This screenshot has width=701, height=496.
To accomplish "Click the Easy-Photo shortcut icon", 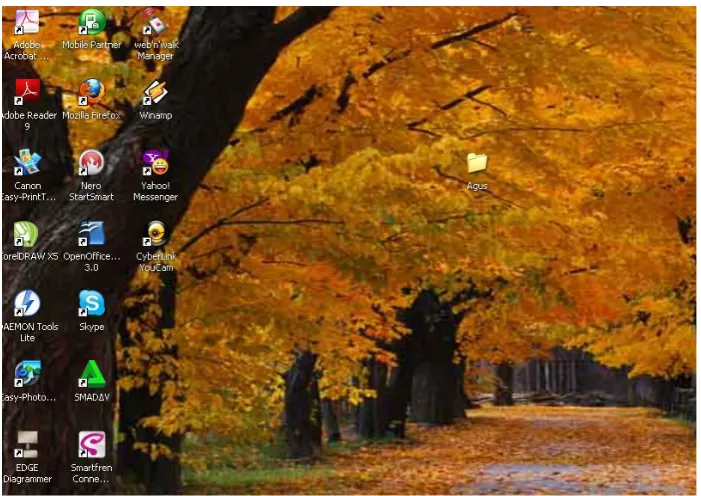I will point(27,374).
